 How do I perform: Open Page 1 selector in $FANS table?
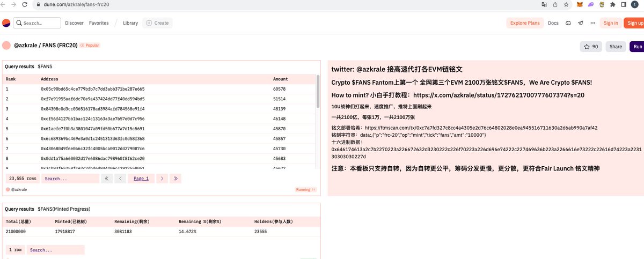[x=142, y=178]
